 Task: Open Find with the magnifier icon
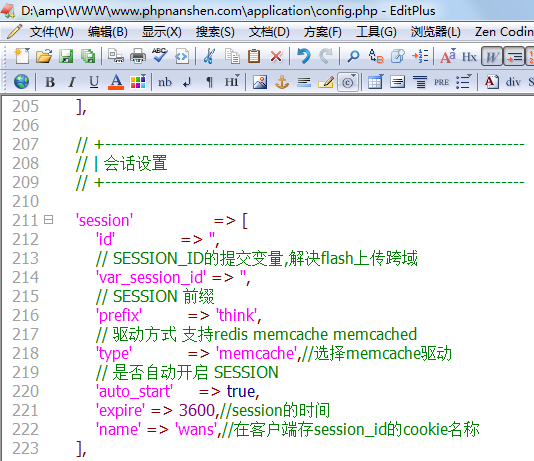click(x=354, y=56)
